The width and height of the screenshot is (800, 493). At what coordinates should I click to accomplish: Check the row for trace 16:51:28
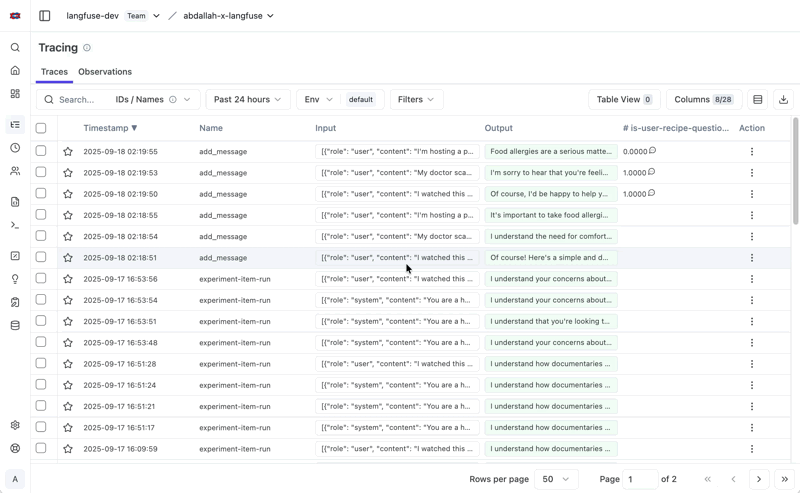[41, 363]
